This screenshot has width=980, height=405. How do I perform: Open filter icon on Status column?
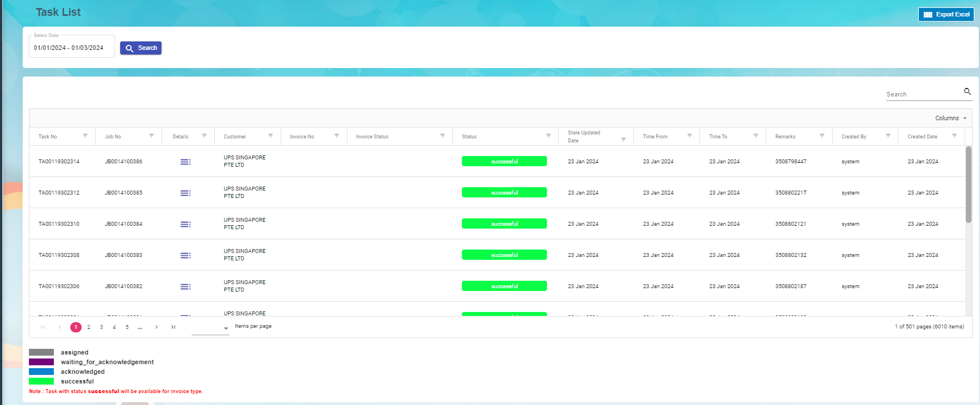click(x=548, y=136)
